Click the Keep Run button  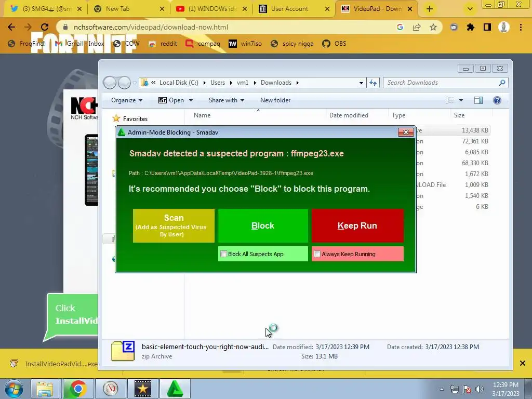pos(357,225)
